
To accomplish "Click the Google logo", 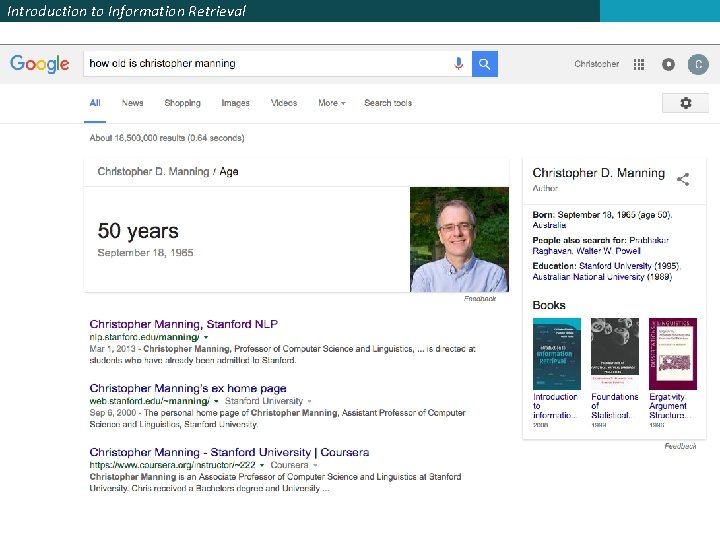I will [39, 63].
